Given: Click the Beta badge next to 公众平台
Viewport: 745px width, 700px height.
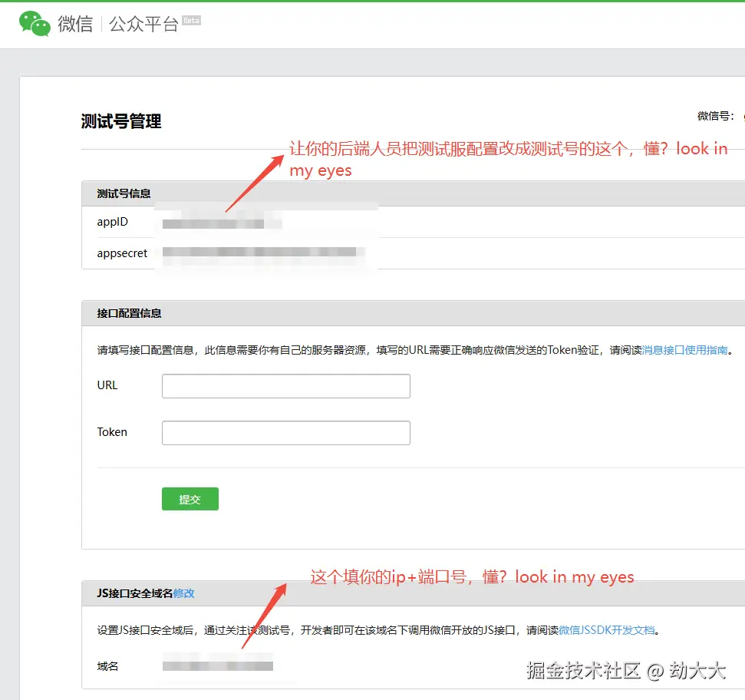Looking at the screenshot, I should point(192,21).
